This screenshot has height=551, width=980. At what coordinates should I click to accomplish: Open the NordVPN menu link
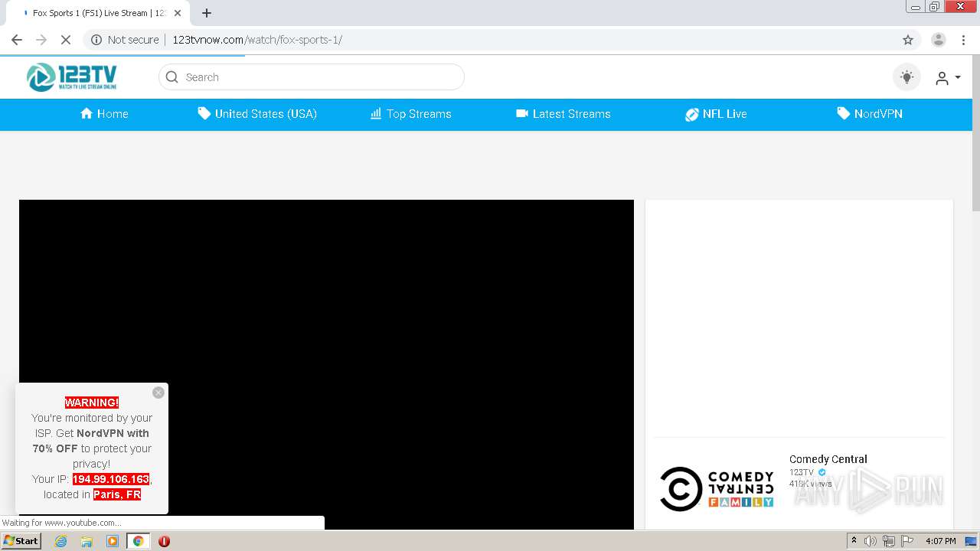[x=870, y=114]
